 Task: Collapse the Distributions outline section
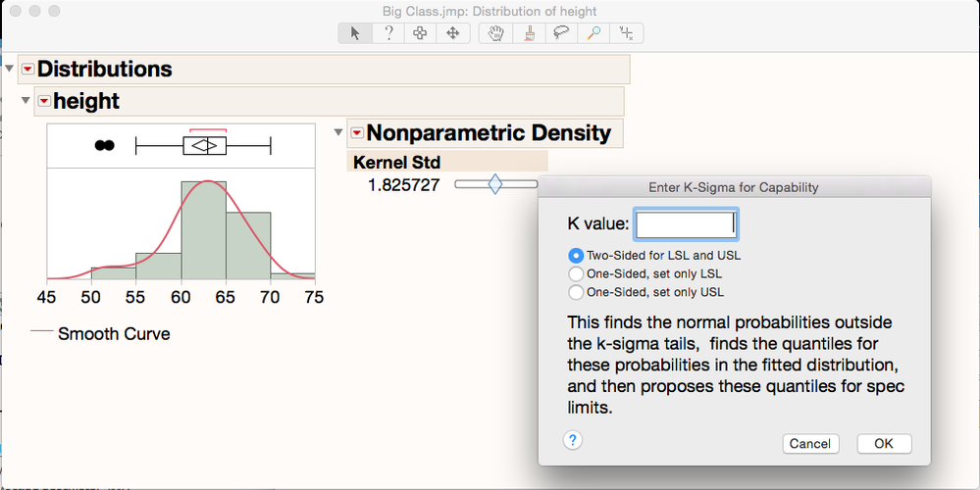(x=9, y=68)
